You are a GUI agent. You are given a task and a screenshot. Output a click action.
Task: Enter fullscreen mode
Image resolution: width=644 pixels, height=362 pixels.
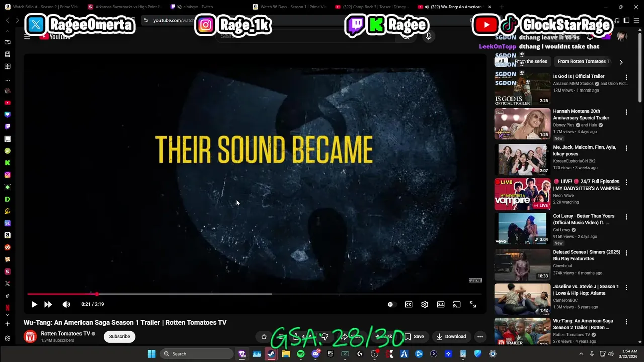473,304
